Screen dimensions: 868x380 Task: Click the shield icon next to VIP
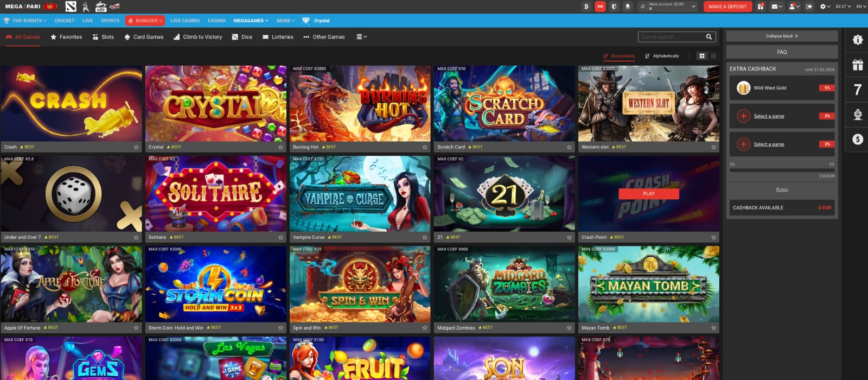[x=614, y=7]
